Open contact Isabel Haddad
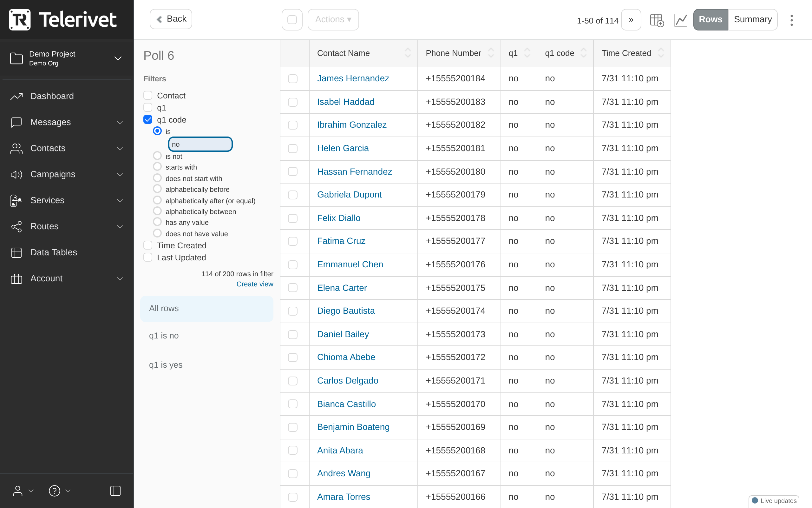Image resolution: width=812 pixels, height=508 pixels. tap(346, 102)
